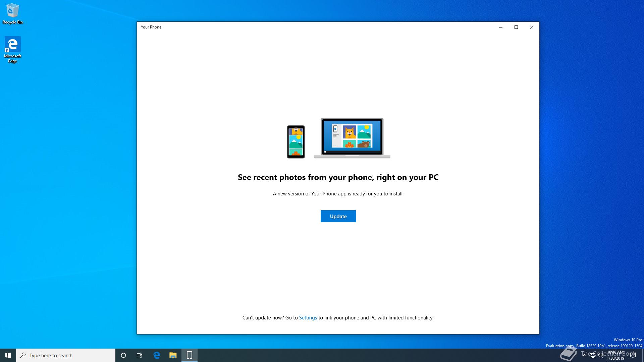This screenshot has width=644, height=362.
Task: Close the Your Phone window
Action: [532, 27]
